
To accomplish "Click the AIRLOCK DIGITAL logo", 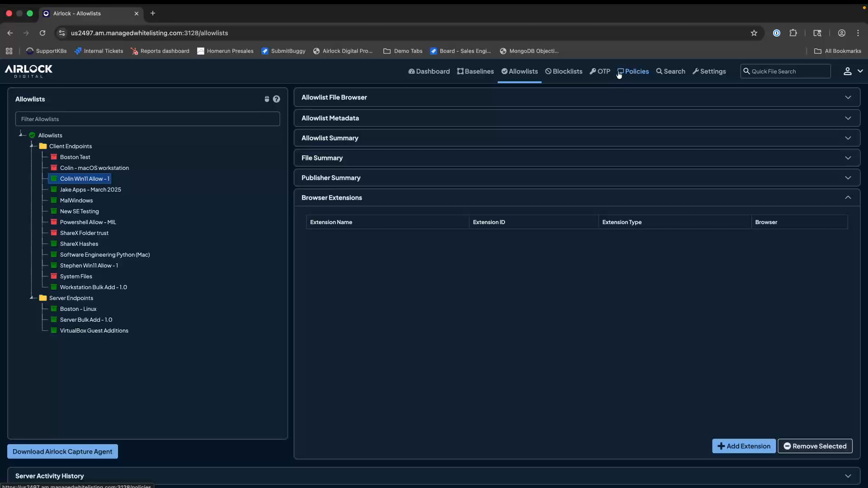I will tap(28, 71).
